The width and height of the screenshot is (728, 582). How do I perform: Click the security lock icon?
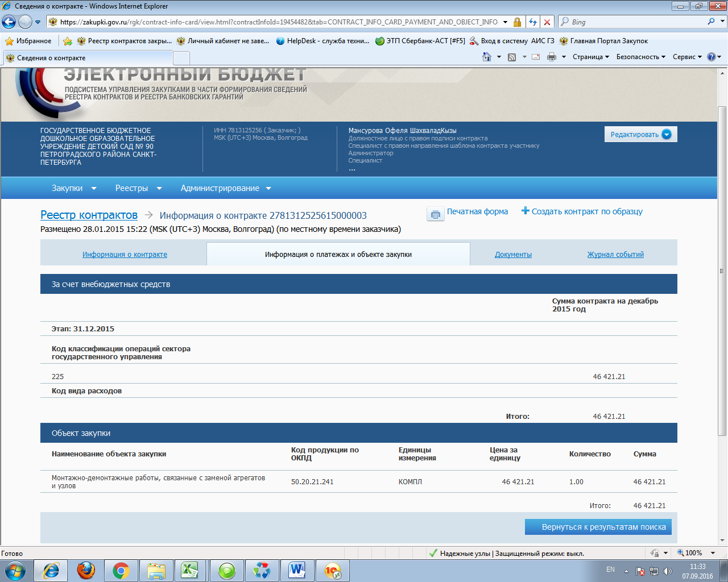tap(517, 22)
